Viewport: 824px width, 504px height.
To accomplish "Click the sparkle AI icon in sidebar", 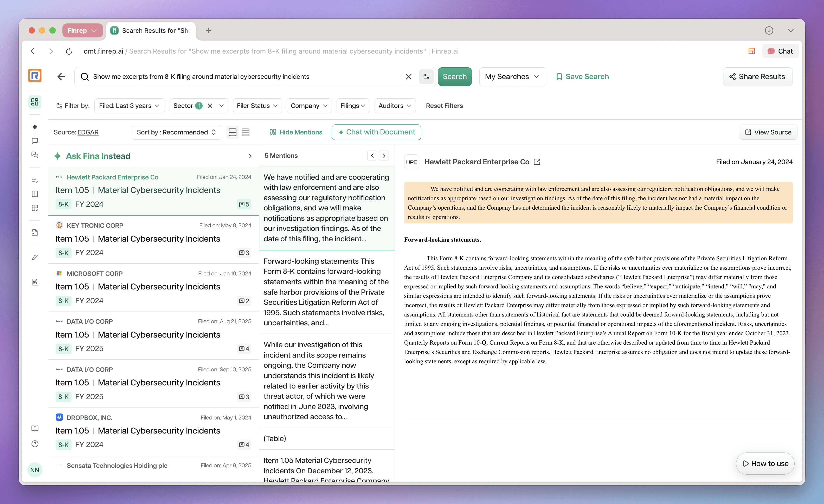I will [35, 127].
